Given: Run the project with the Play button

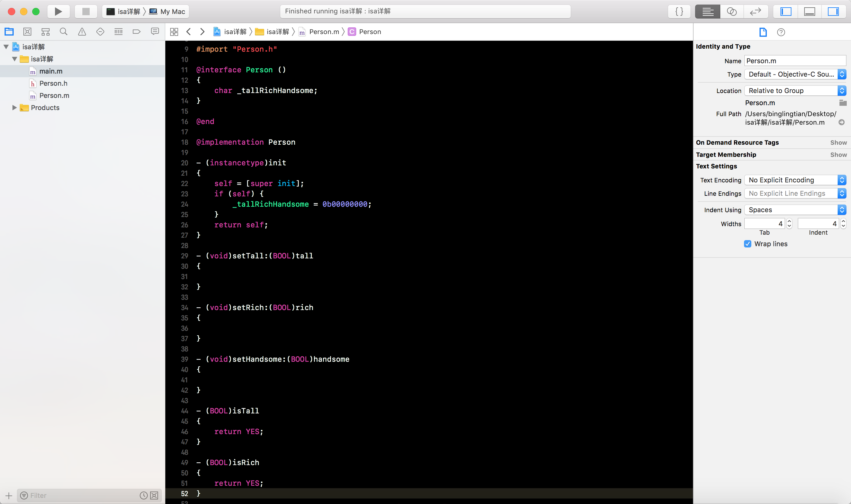Looking at the screenshot, I should pyautogui.click(x=58, y=12).
